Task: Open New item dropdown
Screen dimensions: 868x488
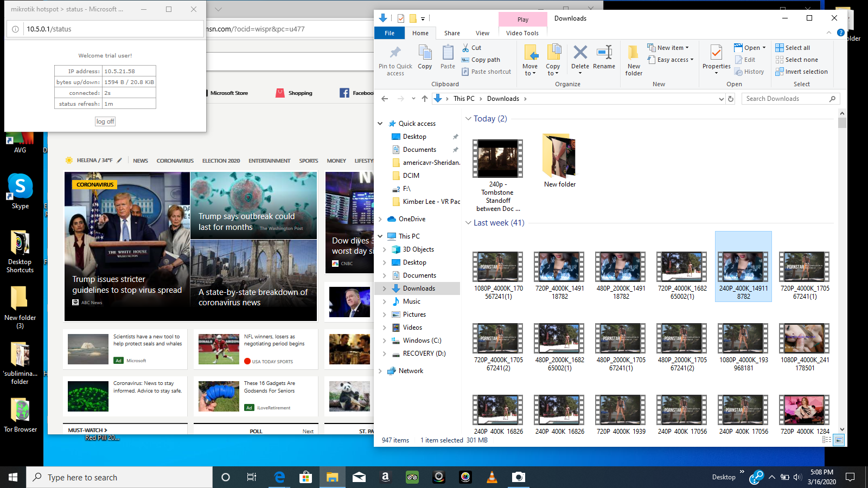Action: point(668,48)
